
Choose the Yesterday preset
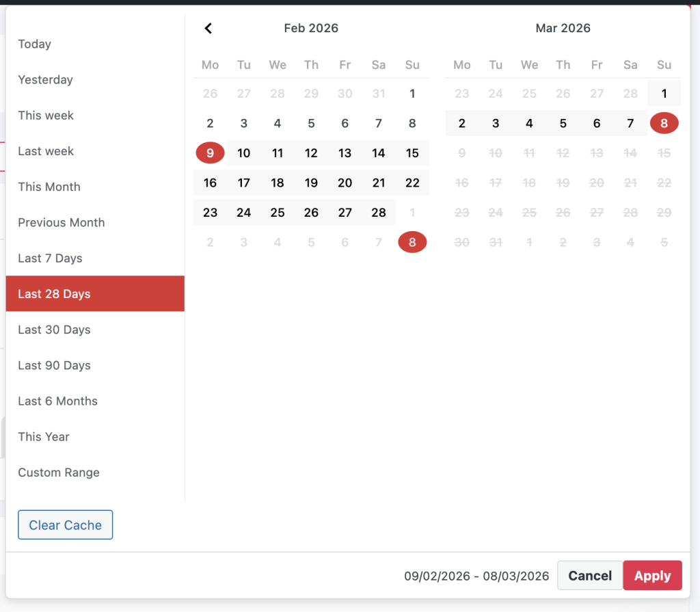pyautogui.click(x=45, y=80)
